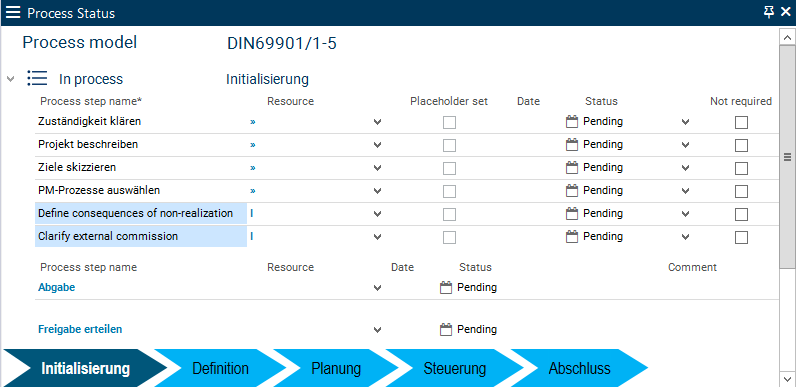Open calendar icon for PM-Prozesse auswählen status

point(572,190)
